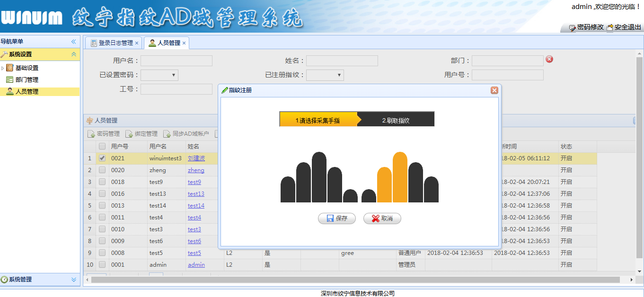Click the gree cell in test5 row
Image resolution: width=644 pixels, height=297 pixels.
(x=367, y=253)
